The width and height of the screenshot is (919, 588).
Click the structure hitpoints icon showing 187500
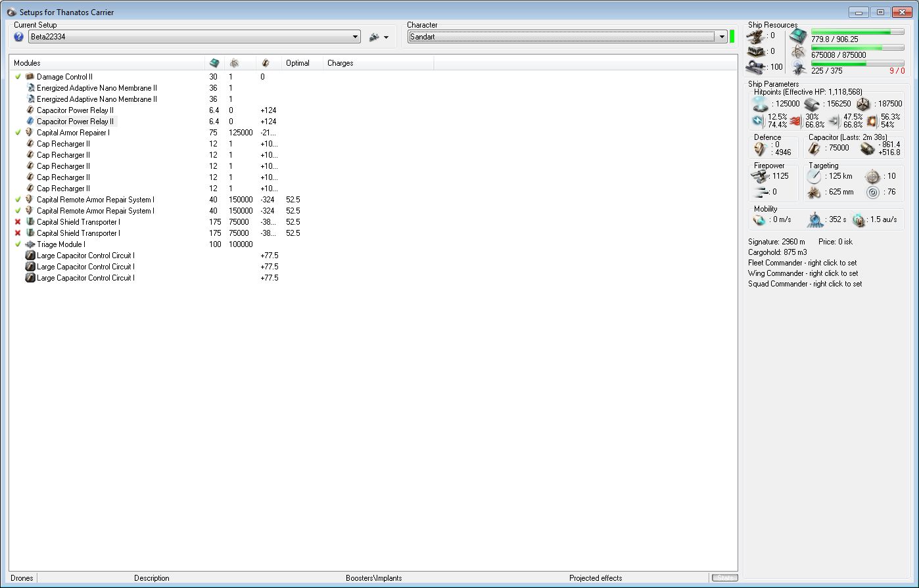coord(863,104)
